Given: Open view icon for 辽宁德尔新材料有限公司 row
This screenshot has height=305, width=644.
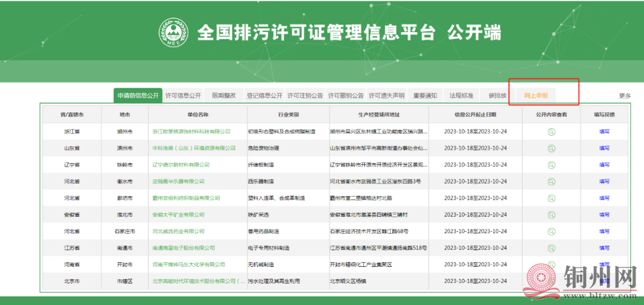Looking at the screenshot, I should pyautogui.click(x=551, y=165).
